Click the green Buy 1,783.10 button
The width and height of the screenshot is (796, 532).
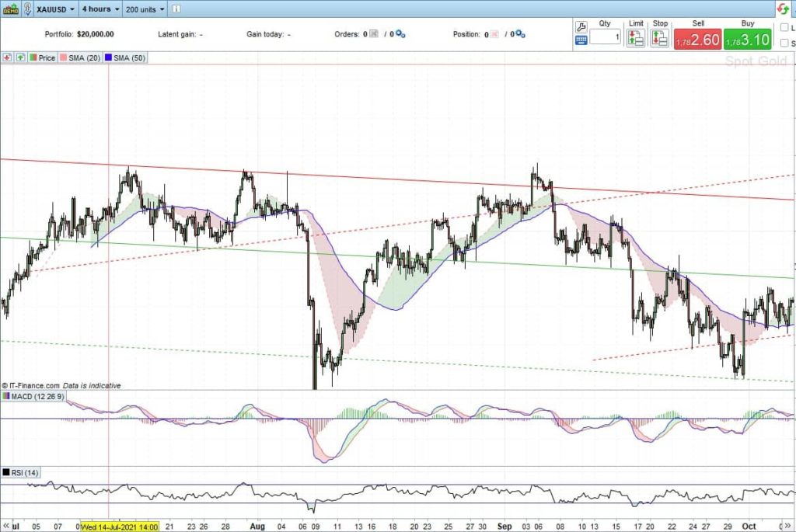(748, 40)
